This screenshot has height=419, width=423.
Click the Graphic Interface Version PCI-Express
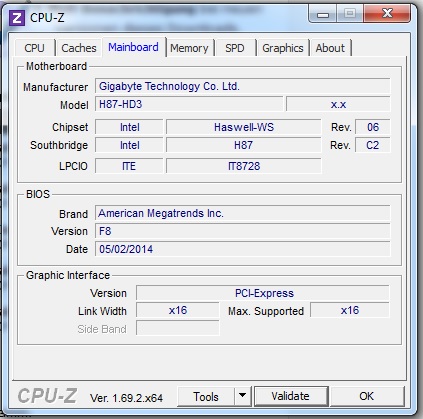[x=263, y=293]
